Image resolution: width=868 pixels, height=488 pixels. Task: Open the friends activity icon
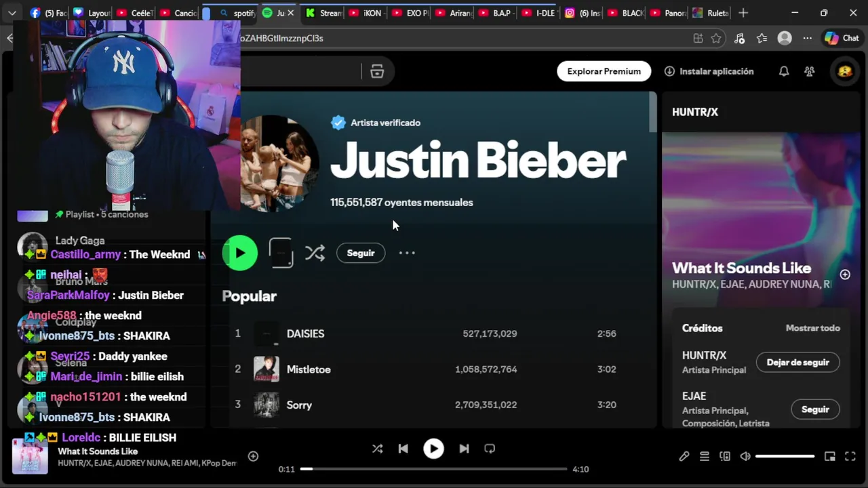(810, 71)
